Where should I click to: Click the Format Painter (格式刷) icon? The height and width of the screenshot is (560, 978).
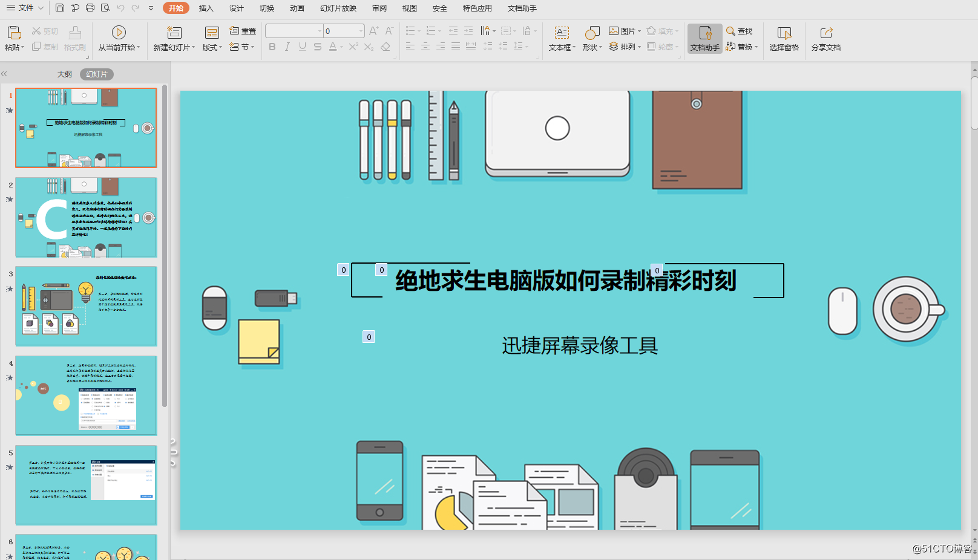pos(75,32)
